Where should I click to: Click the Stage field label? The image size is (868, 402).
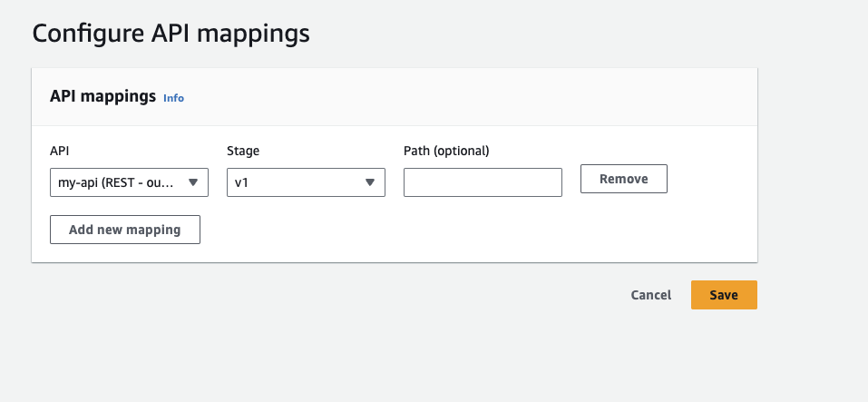(x=243, y=151)
